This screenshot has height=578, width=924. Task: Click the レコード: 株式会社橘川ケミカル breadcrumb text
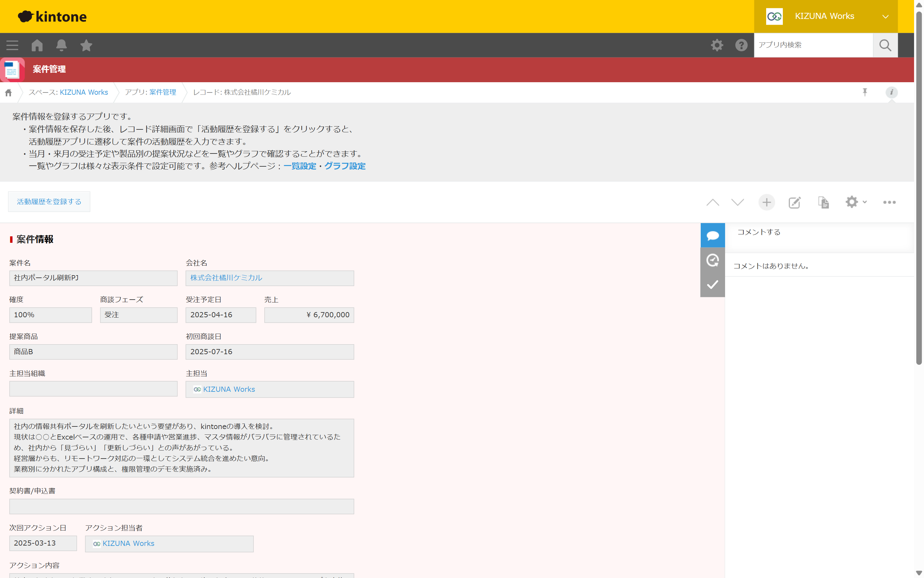point(242,92)
